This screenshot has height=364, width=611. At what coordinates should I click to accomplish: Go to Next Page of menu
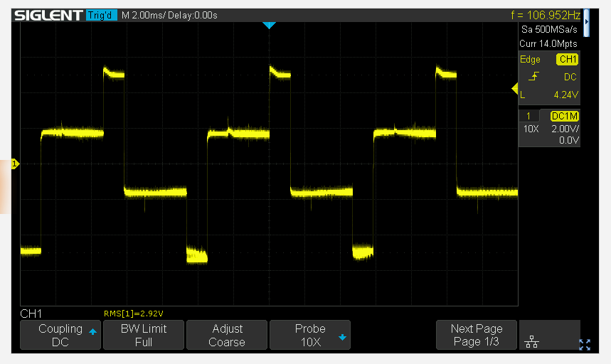pyautogui.click(x=477, y=335)
